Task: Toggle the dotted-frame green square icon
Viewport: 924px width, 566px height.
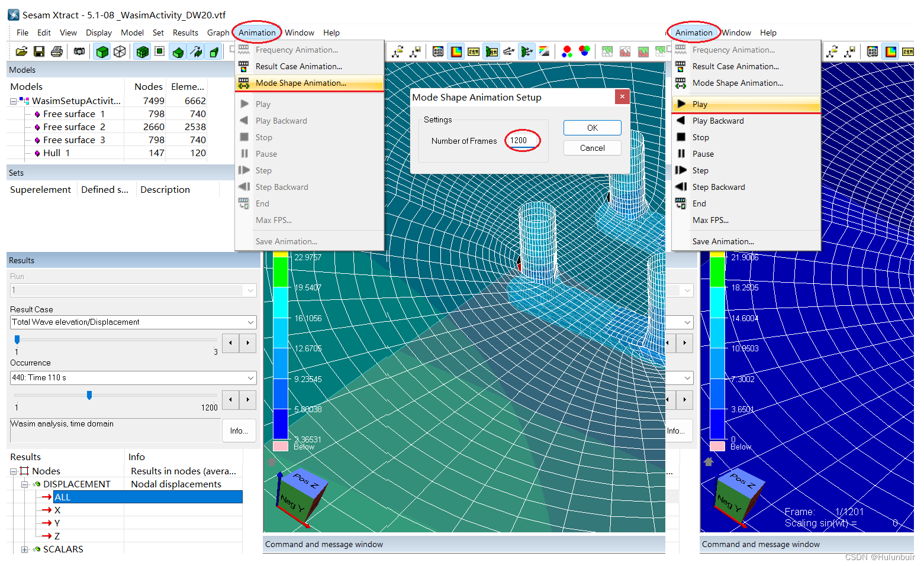Action: [x=159, y=51]
